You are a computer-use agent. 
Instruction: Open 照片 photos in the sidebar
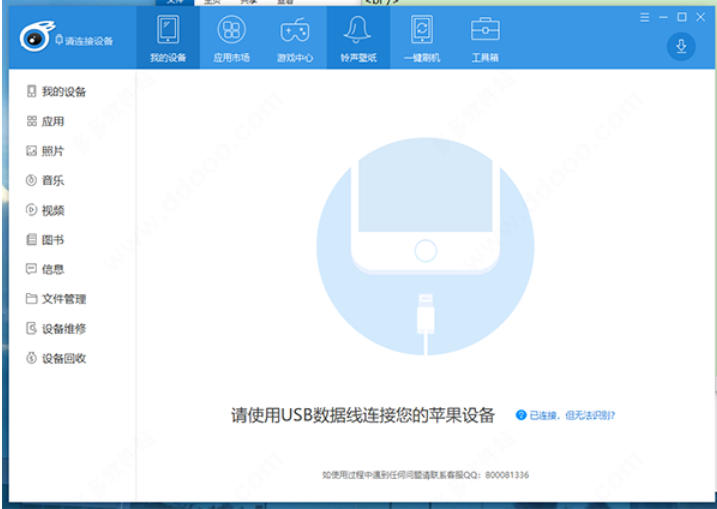(45, 151)
